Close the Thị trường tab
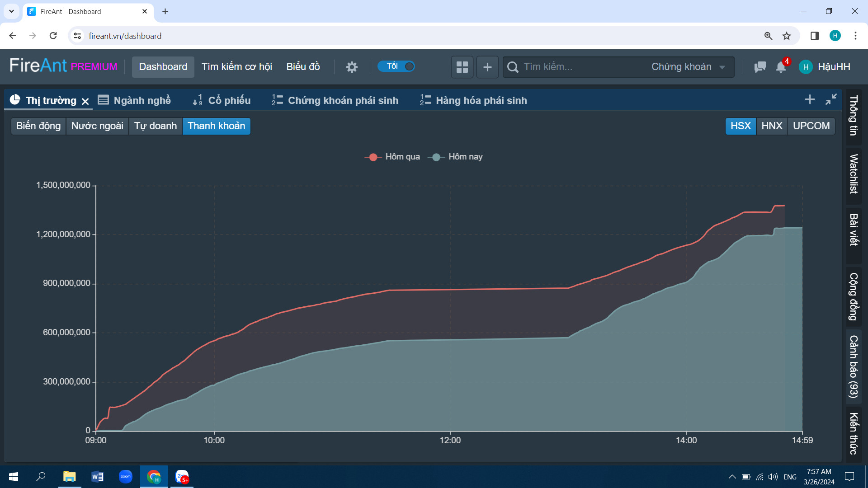The image size is (868, 488). pos(85,101)
